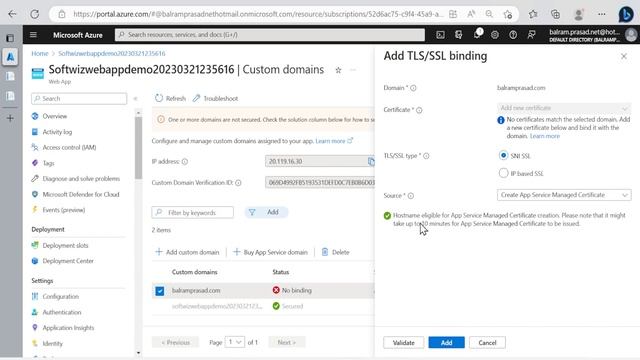This screenshot has height=360, width=640.
Task: Open Application Insights under Settings
Action: [x=68, y=328]
